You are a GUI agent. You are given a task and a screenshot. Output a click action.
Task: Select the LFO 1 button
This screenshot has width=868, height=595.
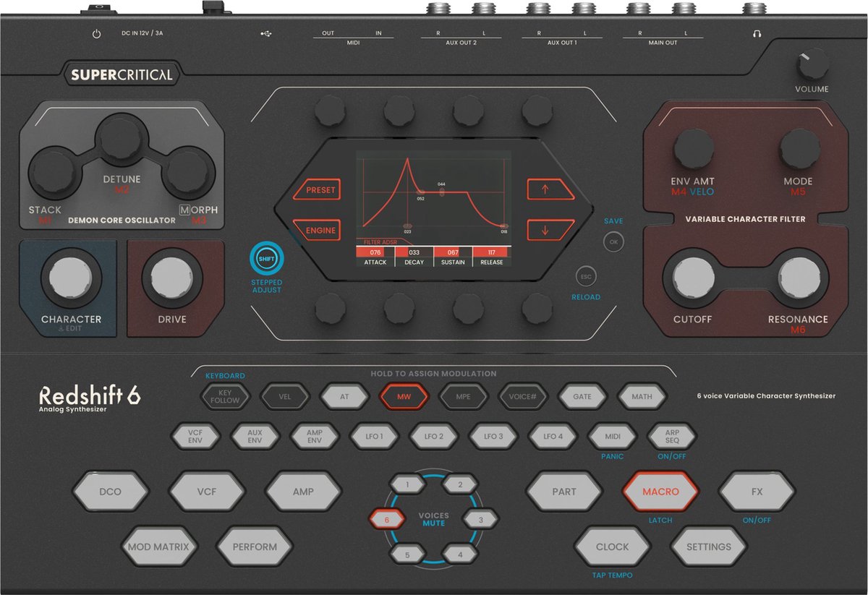[374, 437]
